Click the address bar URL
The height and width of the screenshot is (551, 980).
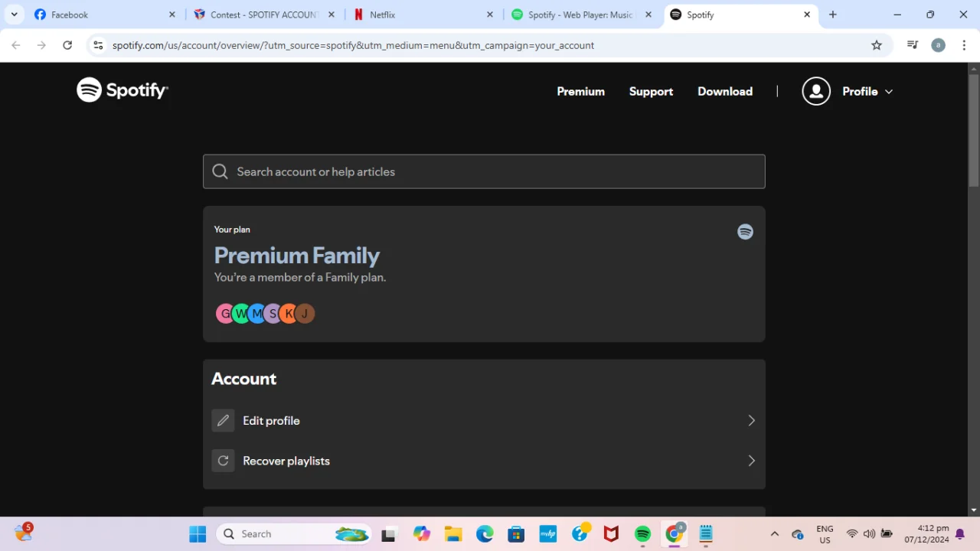pos(353,45)
